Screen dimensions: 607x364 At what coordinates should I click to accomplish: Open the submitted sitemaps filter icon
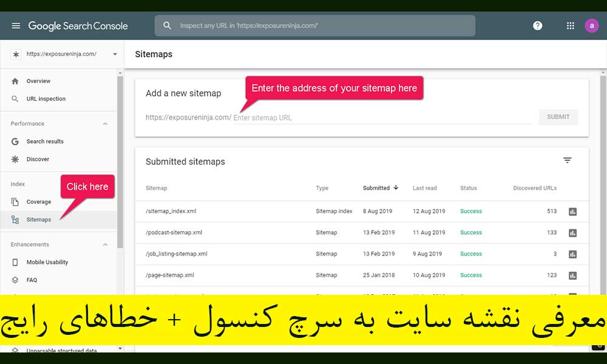point(567,160)
